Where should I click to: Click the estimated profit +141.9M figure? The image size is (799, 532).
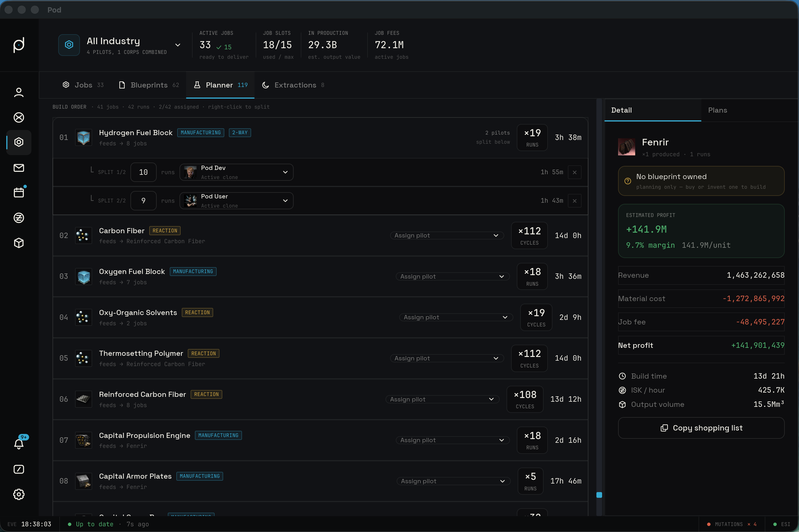tap(646, 229)
